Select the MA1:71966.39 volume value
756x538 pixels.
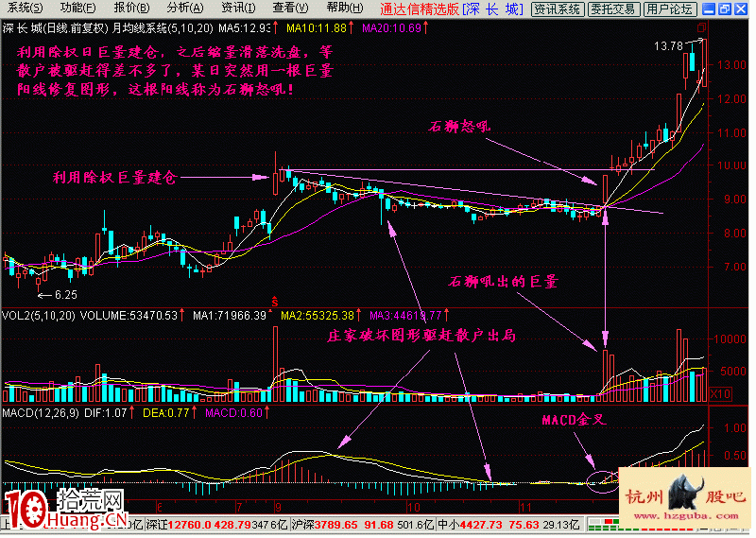[x=230, y=316]
